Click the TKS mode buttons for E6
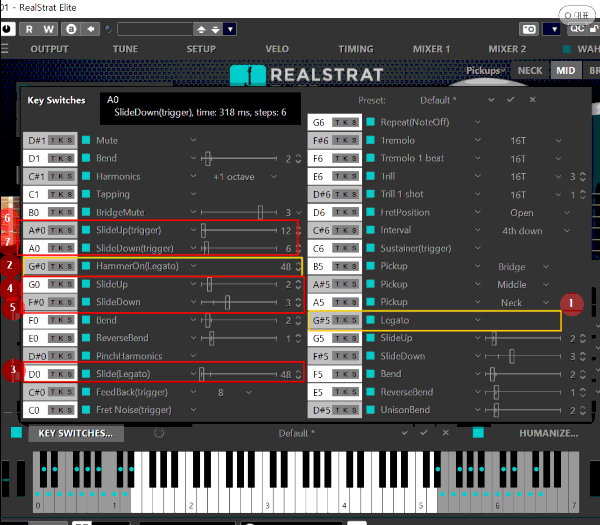The height and width of the screenshot is (525, 600). [x=344, y=176]
